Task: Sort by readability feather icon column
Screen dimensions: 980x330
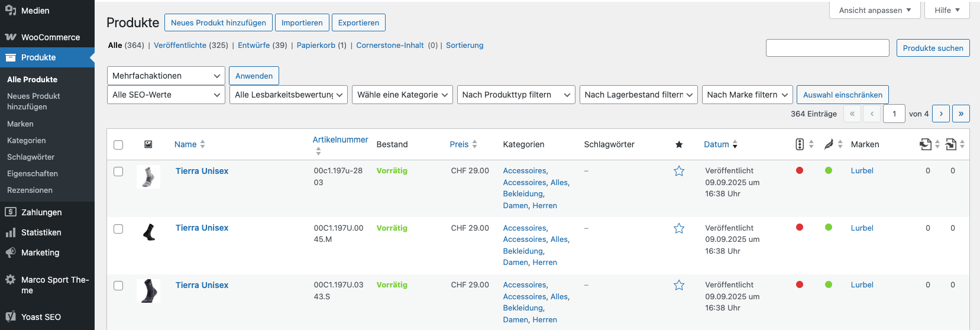Action: tap(829, 144)
